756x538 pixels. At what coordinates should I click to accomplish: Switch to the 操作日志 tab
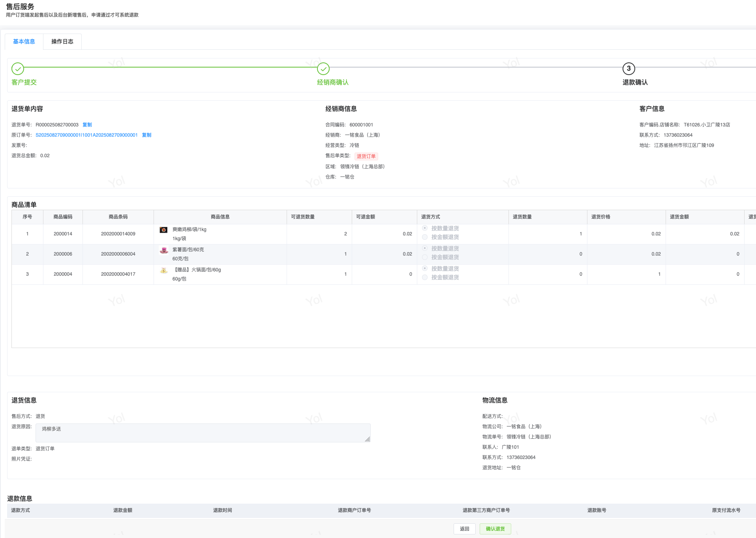tap(62, 41)
